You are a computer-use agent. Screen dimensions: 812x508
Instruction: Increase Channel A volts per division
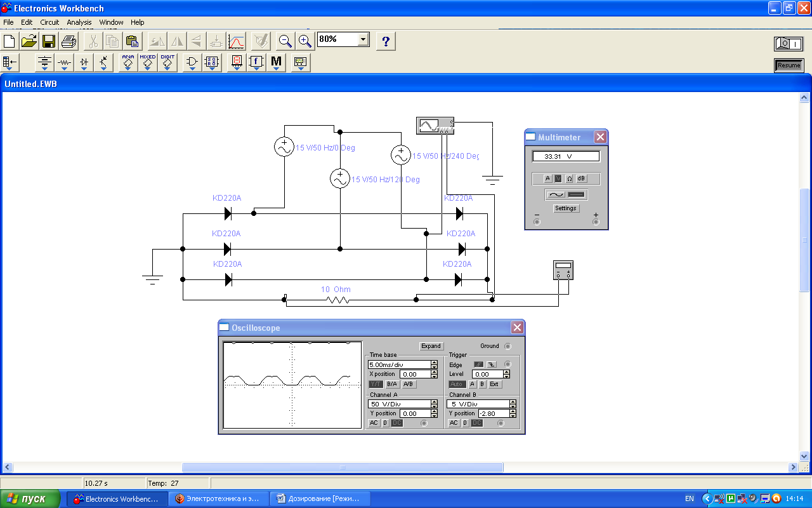435,402
